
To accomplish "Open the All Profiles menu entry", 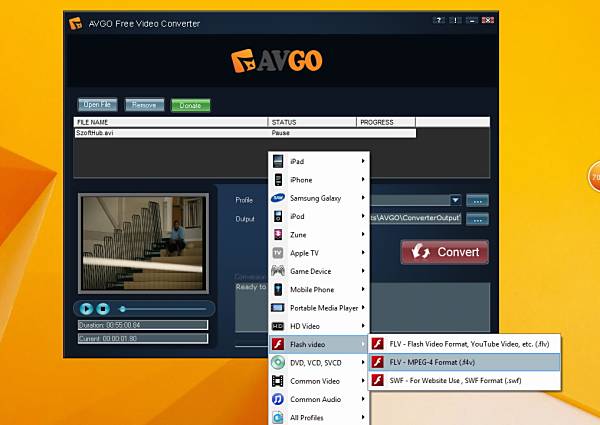I will point(319,417).
